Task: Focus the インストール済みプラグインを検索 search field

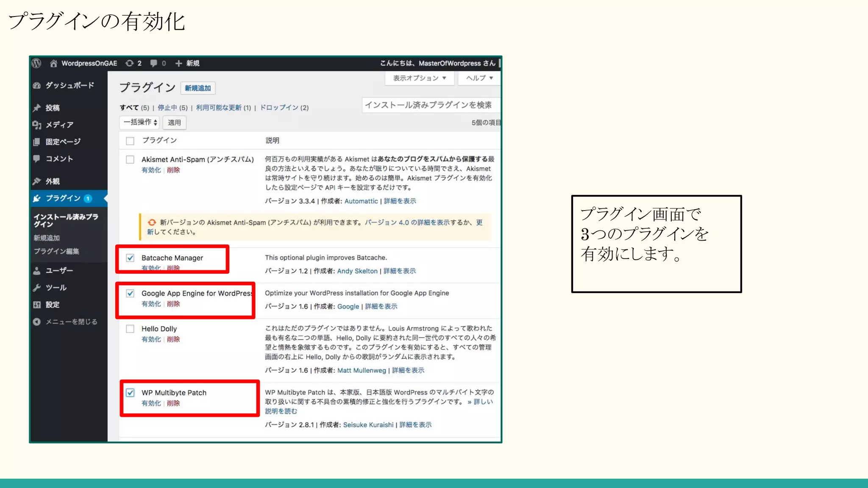Action: click(x=431, y=105)
